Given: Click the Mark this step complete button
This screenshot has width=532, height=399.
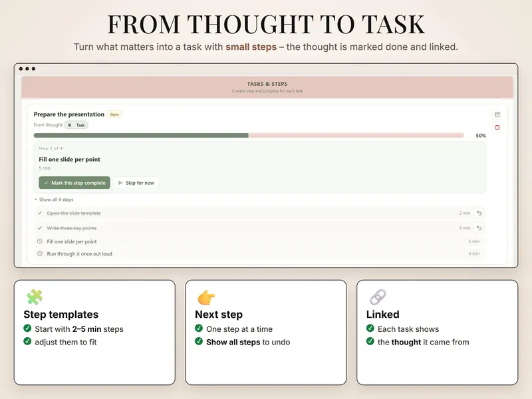Looking at the screenshot, I should click(x=74, y=182).
